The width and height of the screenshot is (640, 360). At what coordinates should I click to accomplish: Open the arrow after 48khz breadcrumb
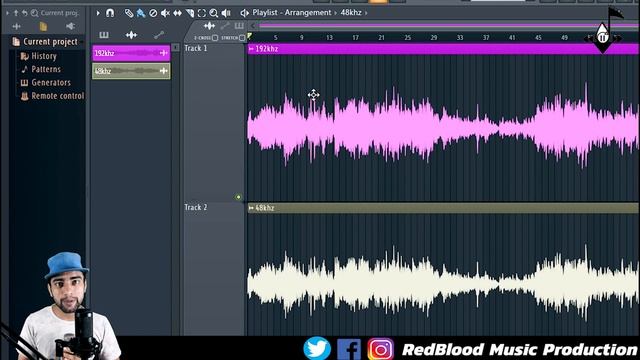coord(366,13)
